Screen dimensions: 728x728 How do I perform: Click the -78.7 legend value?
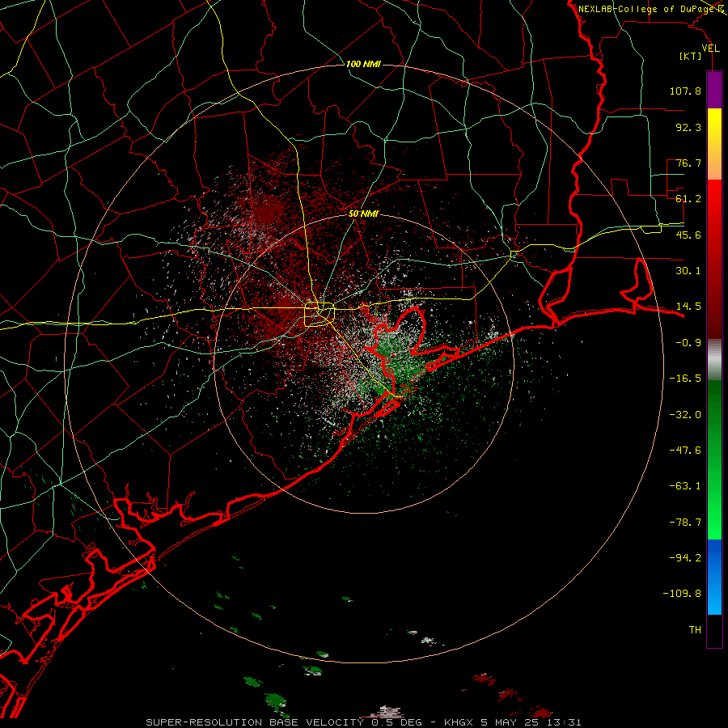[685, 523]
